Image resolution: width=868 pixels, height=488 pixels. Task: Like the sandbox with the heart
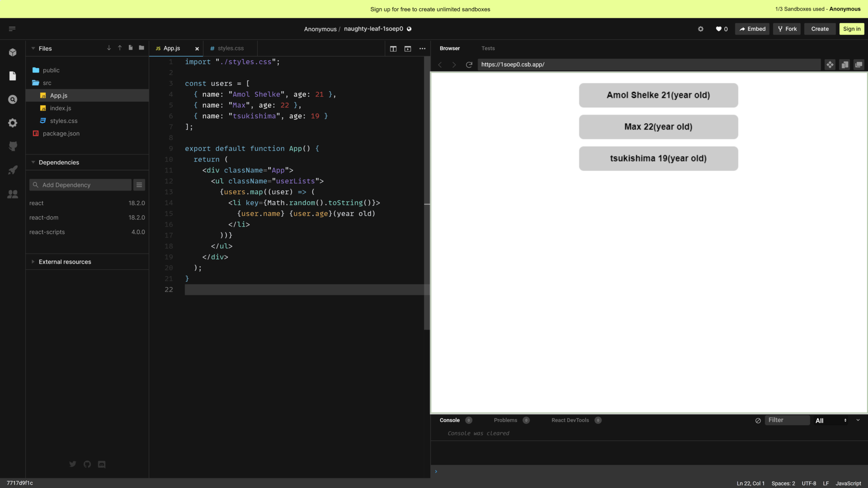pyautogui.click(x=718, y=29)
